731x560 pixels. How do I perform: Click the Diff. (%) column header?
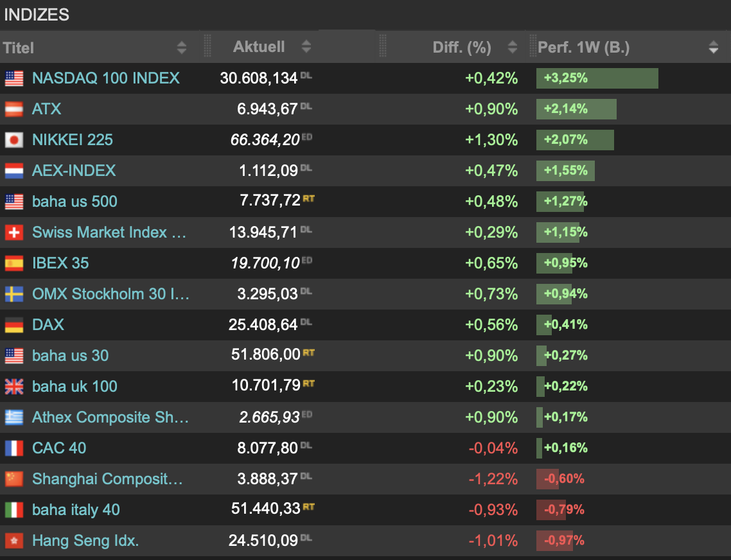pyautogui.click(x=462, y=47)
